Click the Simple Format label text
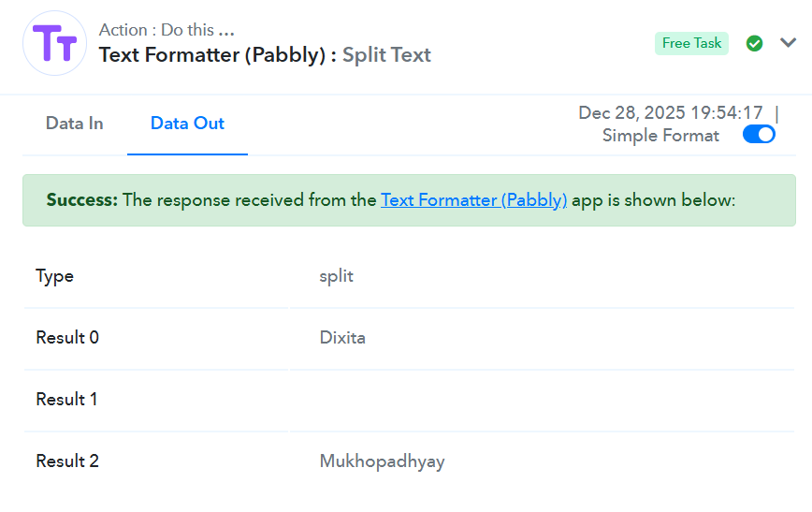The height and width of the screenshot is (512, 812). coord(660,136)
